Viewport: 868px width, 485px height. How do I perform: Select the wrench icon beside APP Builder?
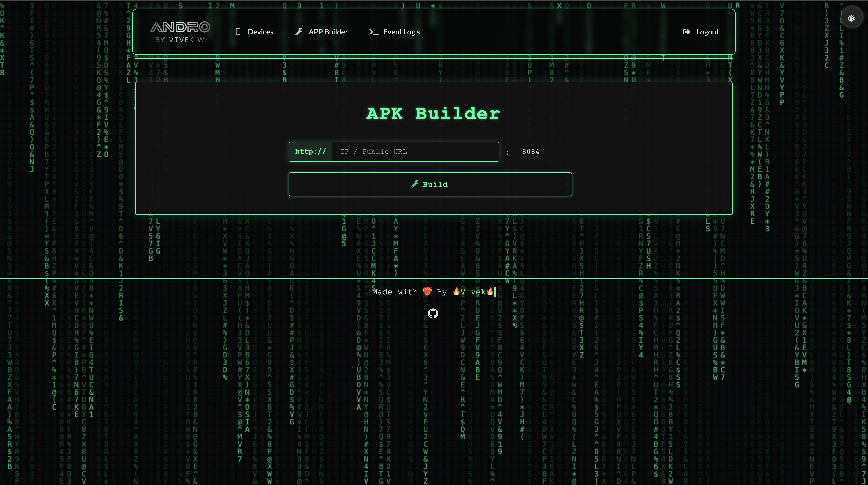pyautogui.click(x=299, y=32)
